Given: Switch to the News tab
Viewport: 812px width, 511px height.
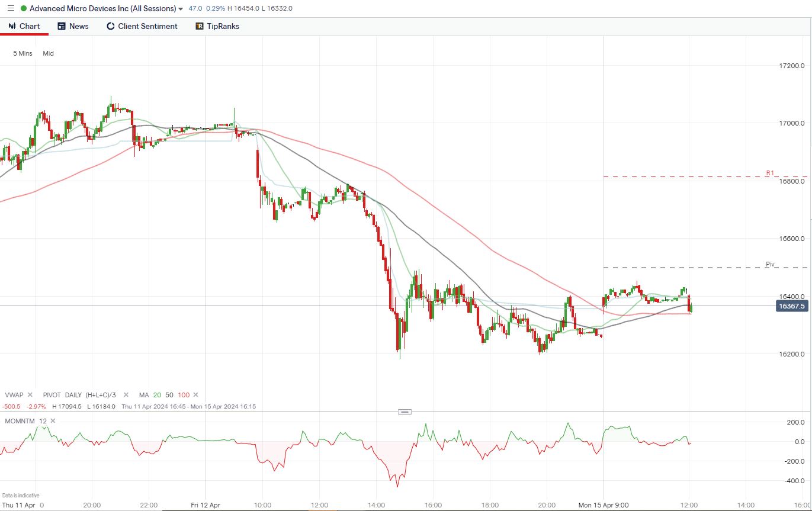Looking at the screenshot, I should [73, 26].
